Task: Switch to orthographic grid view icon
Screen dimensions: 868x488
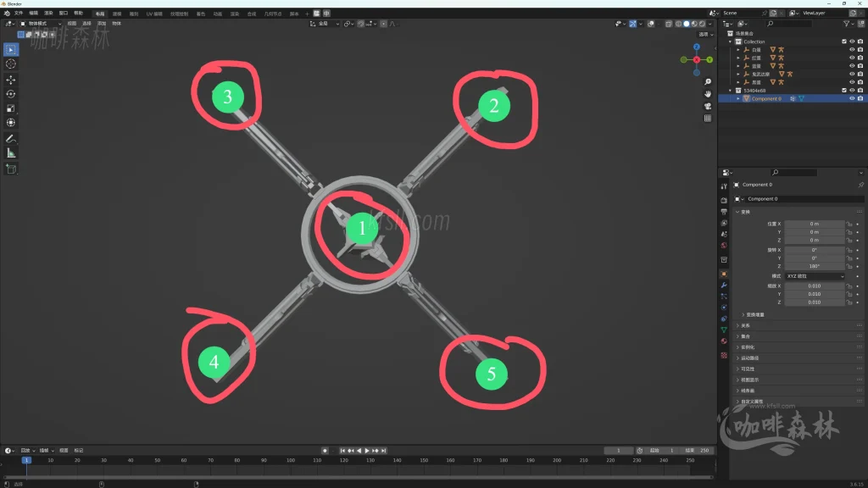Action: [708, 119]
